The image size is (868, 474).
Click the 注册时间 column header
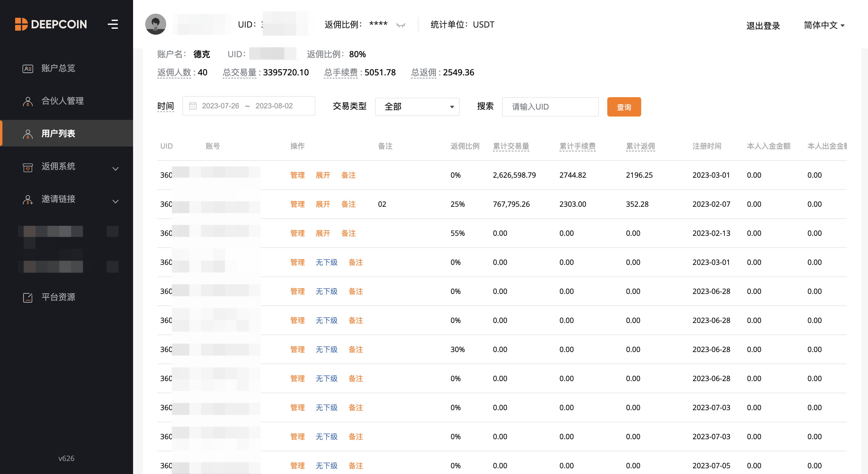click(707, 146)
